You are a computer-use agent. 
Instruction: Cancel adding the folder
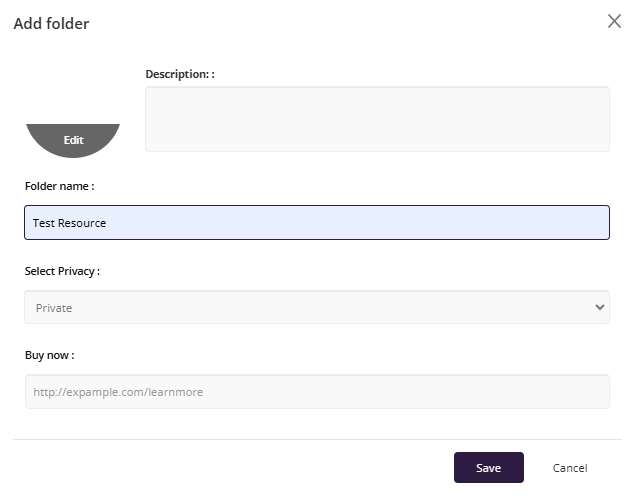click(x=570, y=468)
